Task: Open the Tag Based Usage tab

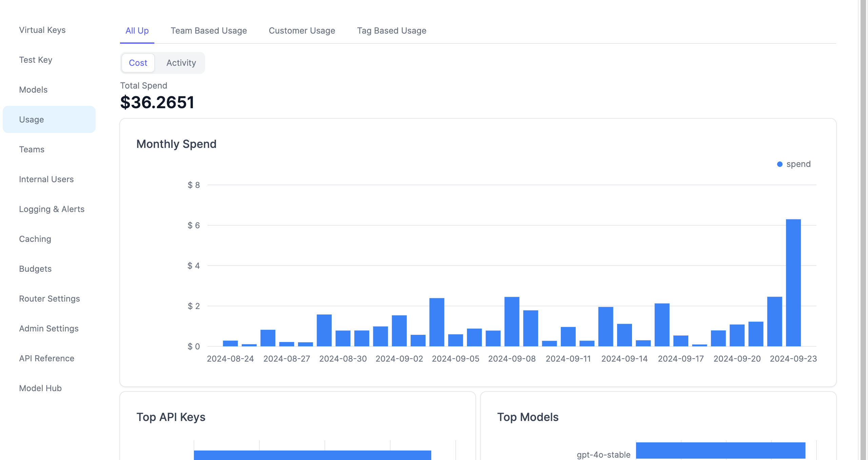Action: (392, 31)
